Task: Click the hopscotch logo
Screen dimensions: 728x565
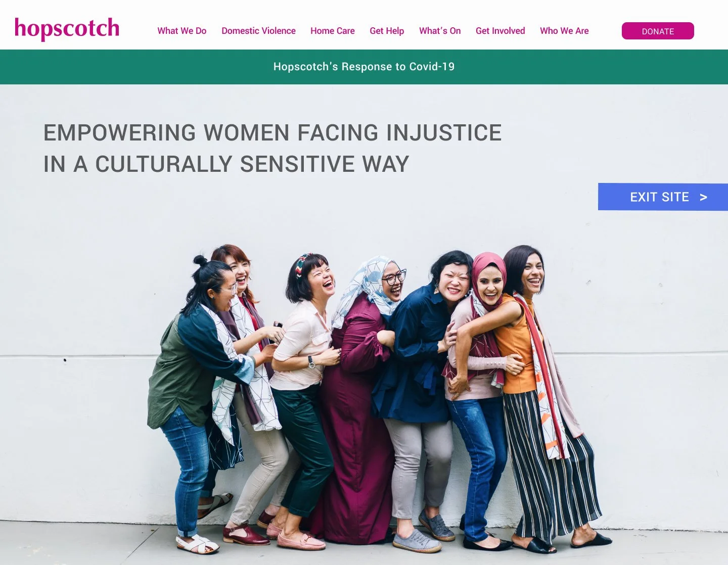Action: [67, 29]
